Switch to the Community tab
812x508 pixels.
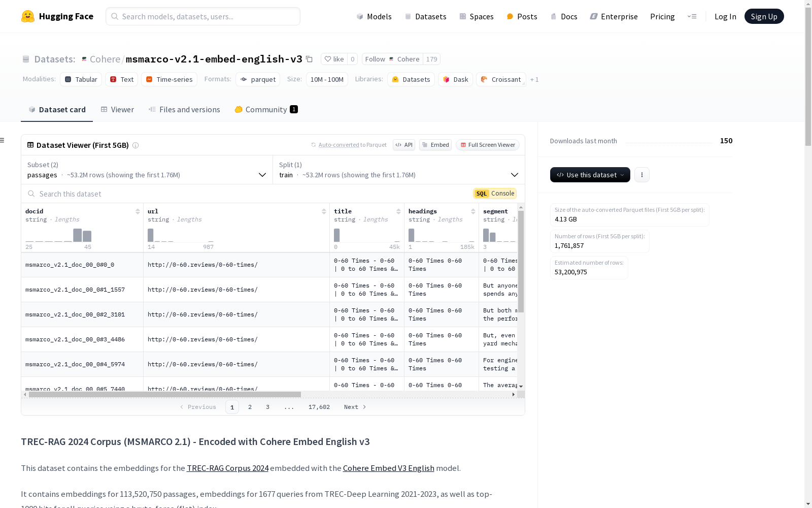click(266, 110)
